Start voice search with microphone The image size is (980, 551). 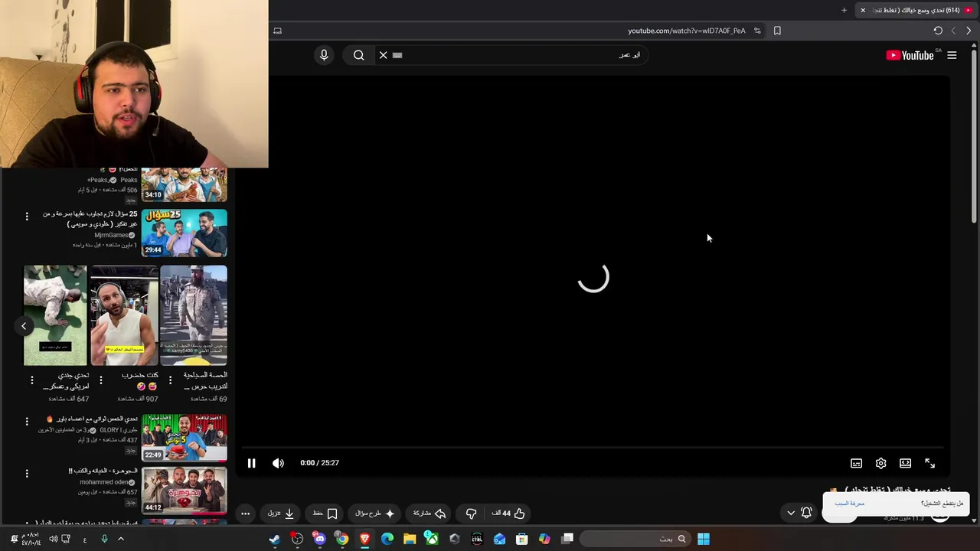pos(324,55)
